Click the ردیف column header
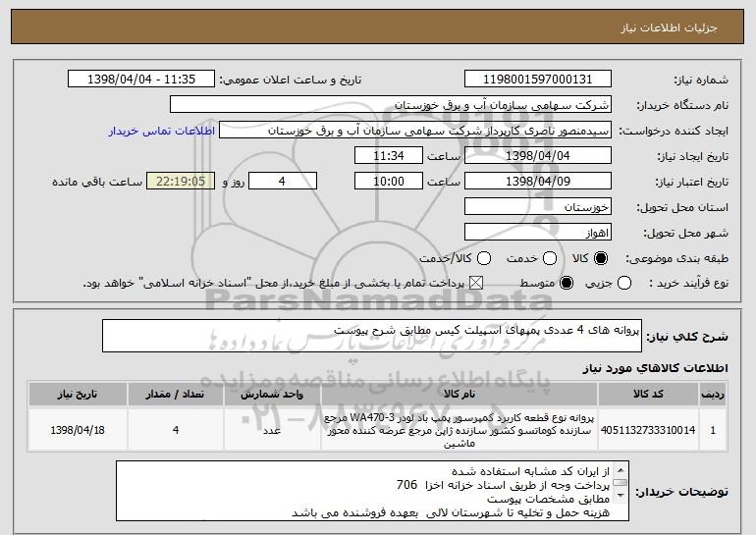Viewport: 756px width, 535px height. coord(713,395)
